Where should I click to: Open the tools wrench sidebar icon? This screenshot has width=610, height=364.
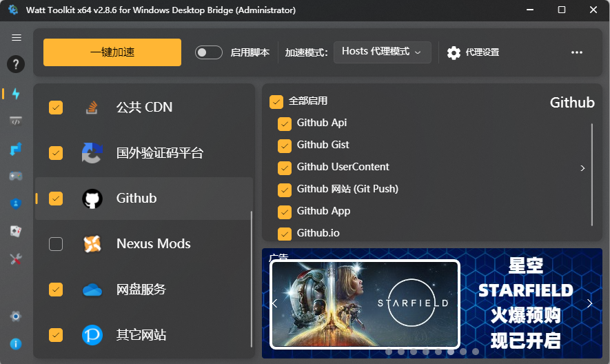point(16,259)
